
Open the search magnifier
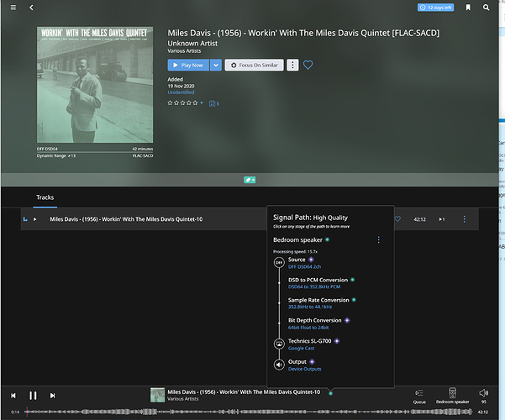pos(486,8)
